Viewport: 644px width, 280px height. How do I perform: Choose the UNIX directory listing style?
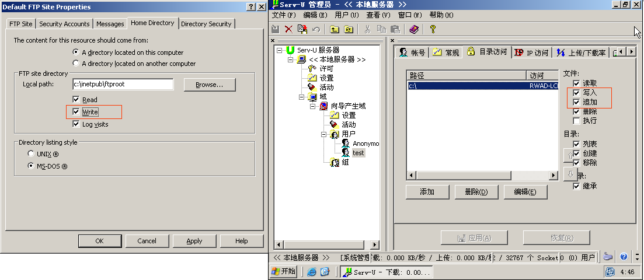[x=31, y=153]
